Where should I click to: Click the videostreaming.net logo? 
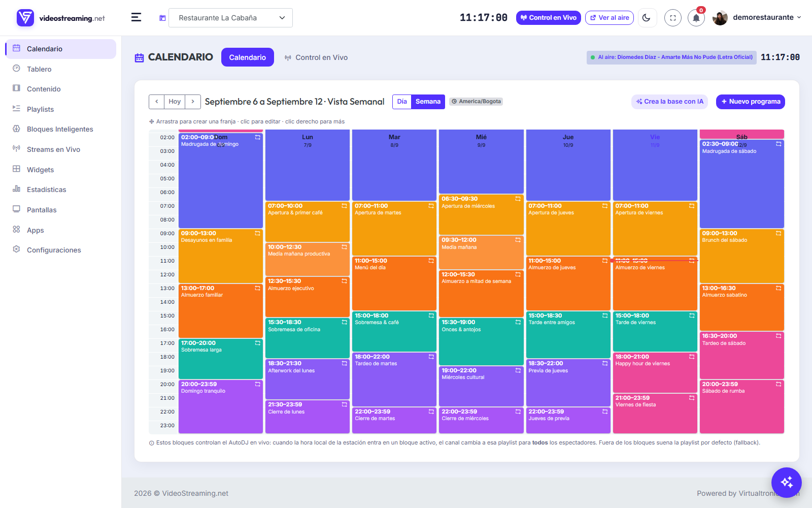coord(61,18)
